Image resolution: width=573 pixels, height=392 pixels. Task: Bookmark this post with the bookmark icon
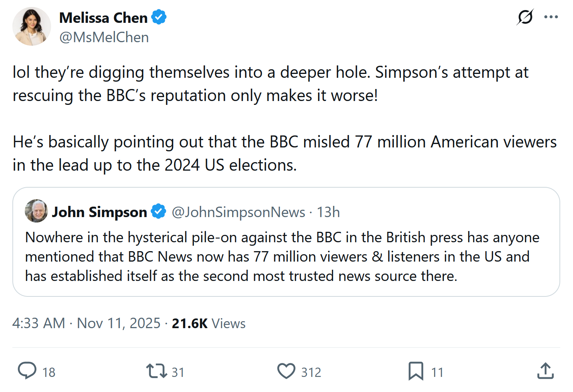click(416, 371)
